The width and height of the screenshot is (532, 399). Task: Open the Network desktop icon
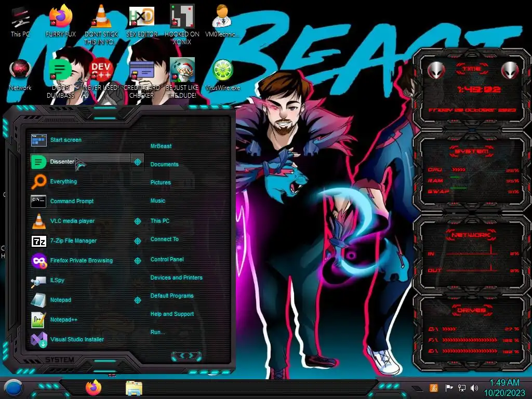tap(20, 75)
